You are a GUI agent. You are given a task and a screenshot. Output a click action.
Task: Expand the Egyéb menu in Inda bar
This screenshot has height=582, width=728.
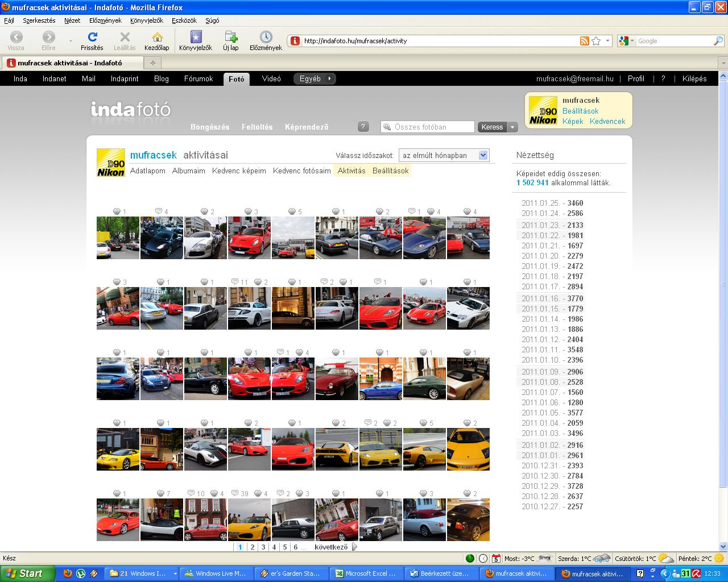(315, 79)
